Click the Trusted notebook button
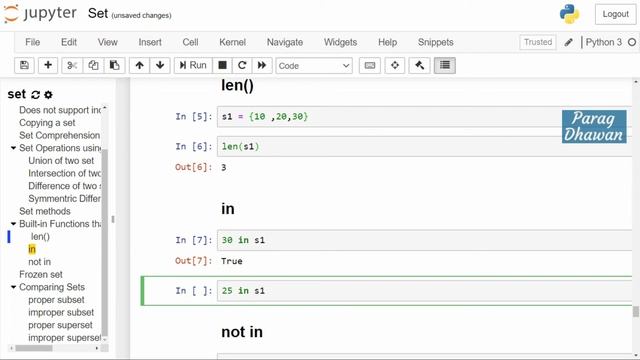Viewport: 640px width, 360px height. coord(538,42)
